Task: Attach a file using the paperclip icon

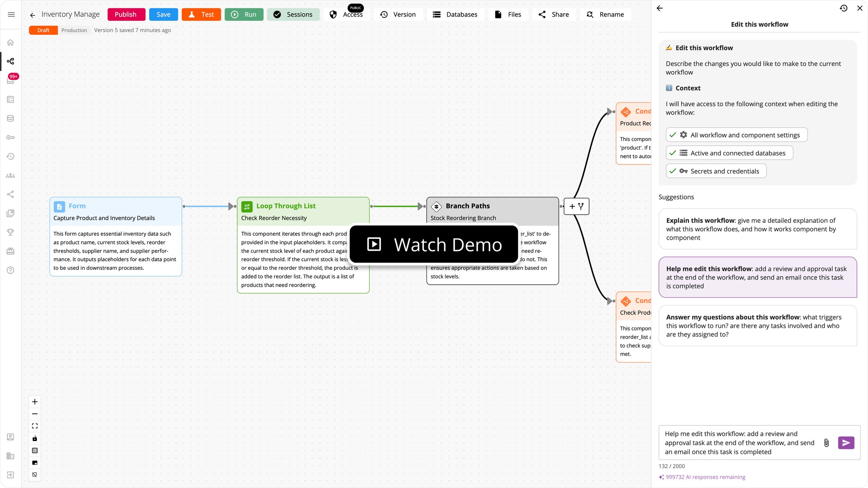Action: pyautogui.click(x=826, y=443)
